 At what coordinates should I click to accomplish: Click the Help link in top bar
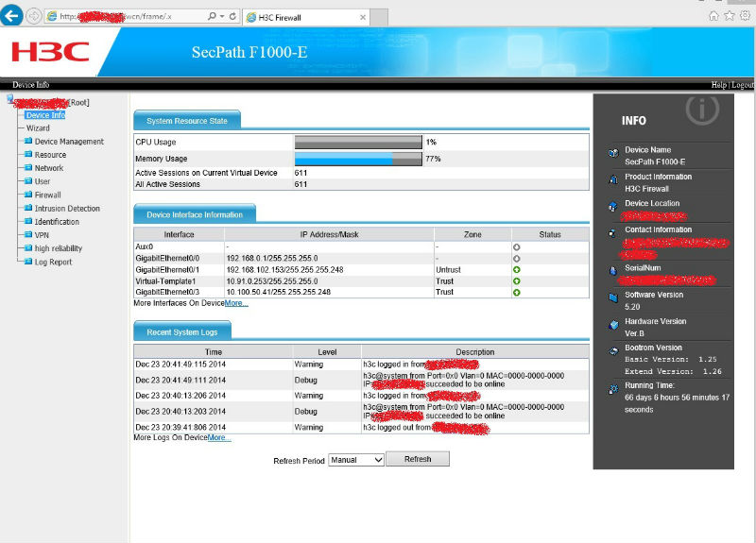click(718, 85)
